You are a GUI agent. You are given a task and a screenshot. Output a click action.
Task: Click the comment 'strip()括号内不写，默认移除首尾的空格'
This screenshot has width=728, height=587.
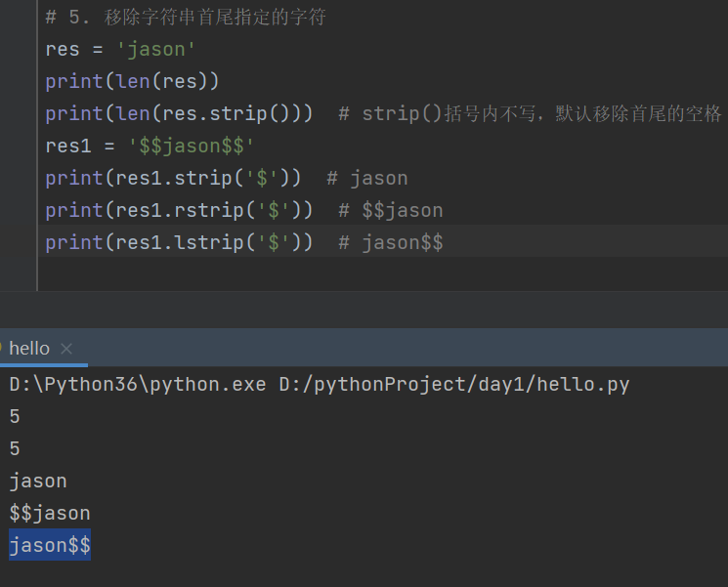541,113
